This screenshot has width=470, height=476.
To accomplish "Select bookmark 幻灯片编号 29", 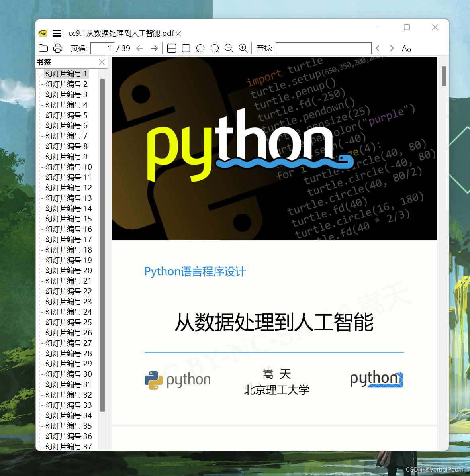I will [69, 364].
